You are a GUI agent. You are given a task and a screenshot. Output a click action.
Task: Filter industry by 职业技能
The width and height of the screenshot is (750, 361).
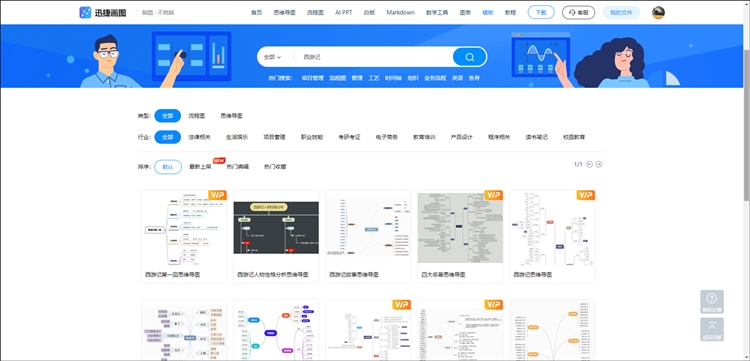click(312, 137)
